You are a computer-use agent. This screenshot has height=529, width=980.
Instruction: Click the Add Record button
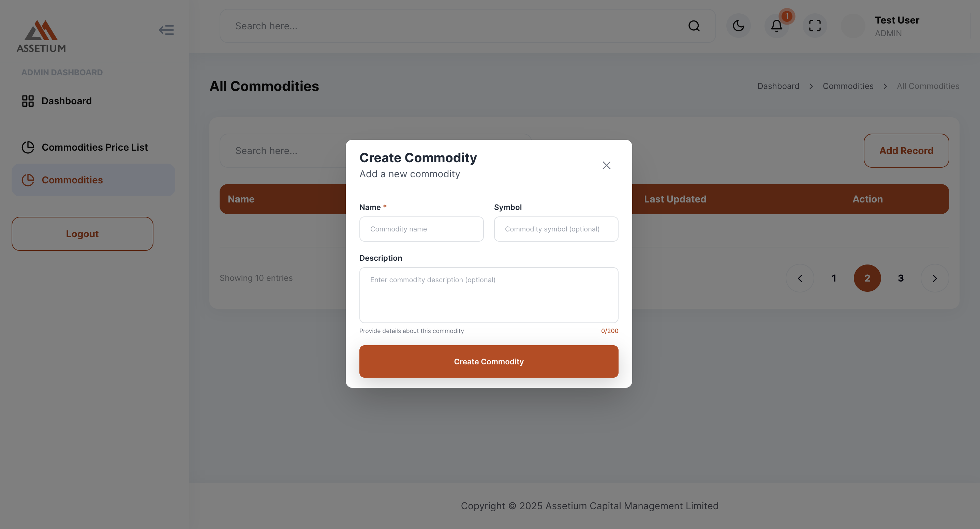pyautogui.click(x=906, y=151)
